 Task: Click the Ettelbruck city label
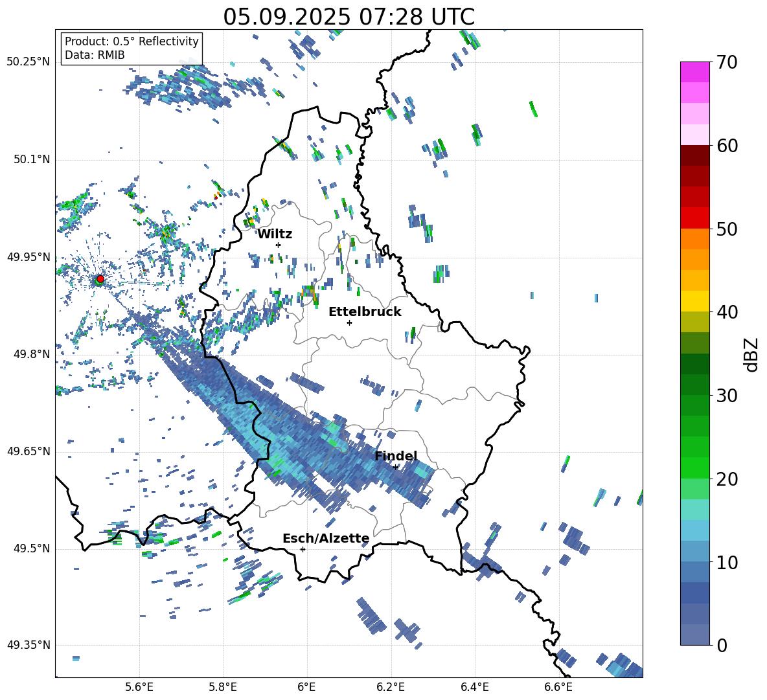(365, 312)
